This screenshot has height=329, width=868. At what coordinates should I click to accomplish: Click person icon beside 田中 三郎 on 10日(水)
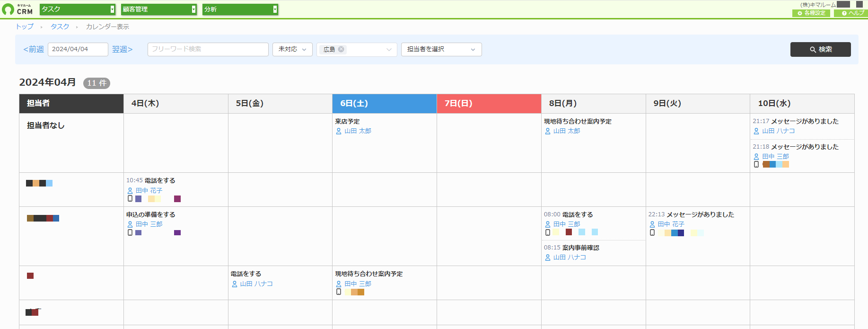pos(756,157)
